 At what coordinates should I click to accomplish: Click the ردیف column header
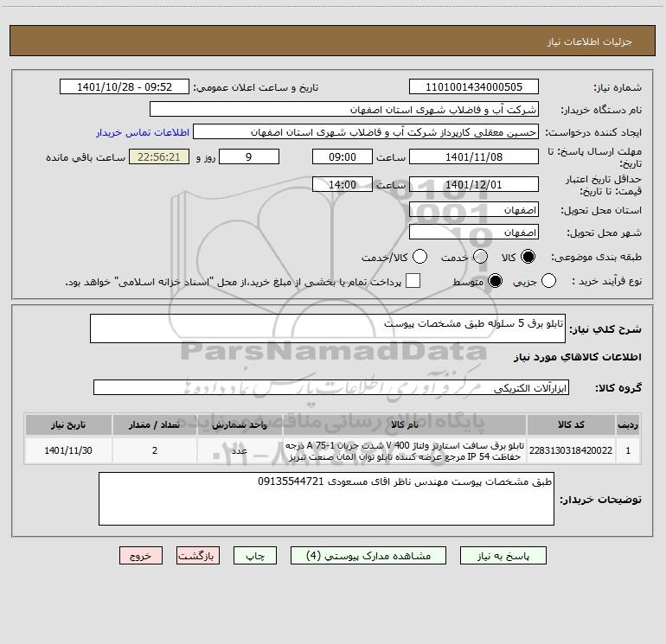tap(628, 424)
